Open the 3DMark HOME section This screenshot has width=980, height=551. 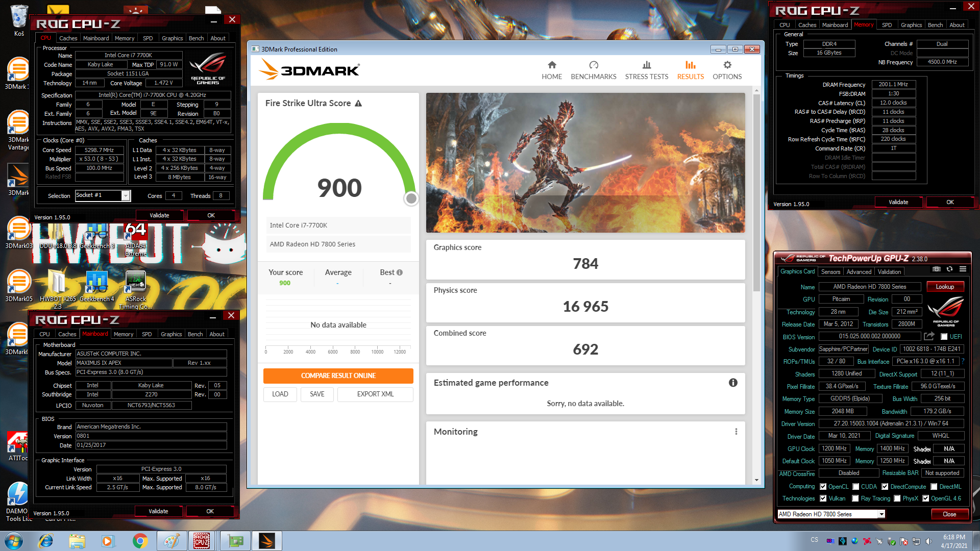pos(552,70)
